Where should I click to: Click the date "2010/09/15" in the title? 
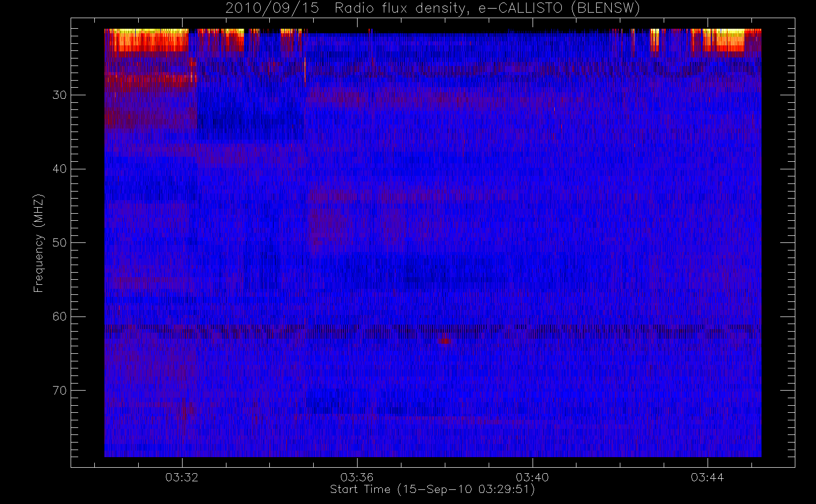pos(272,8)
